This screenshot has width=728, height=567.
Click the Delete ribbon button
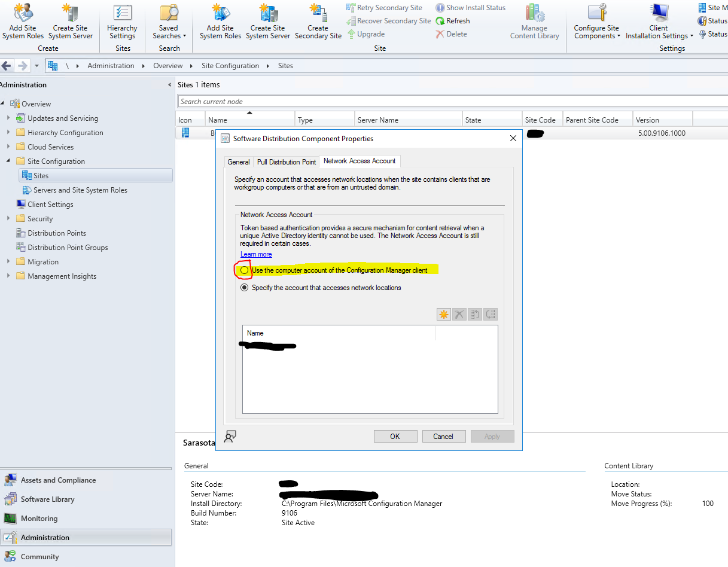pyautogui.click(x=452, y=34)
